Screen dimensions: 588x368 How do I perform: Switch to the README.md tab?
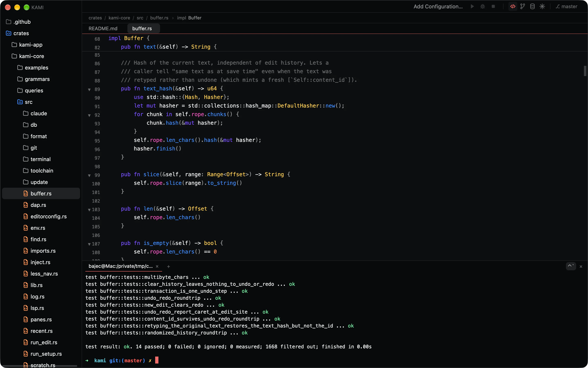tap(103, 28)
